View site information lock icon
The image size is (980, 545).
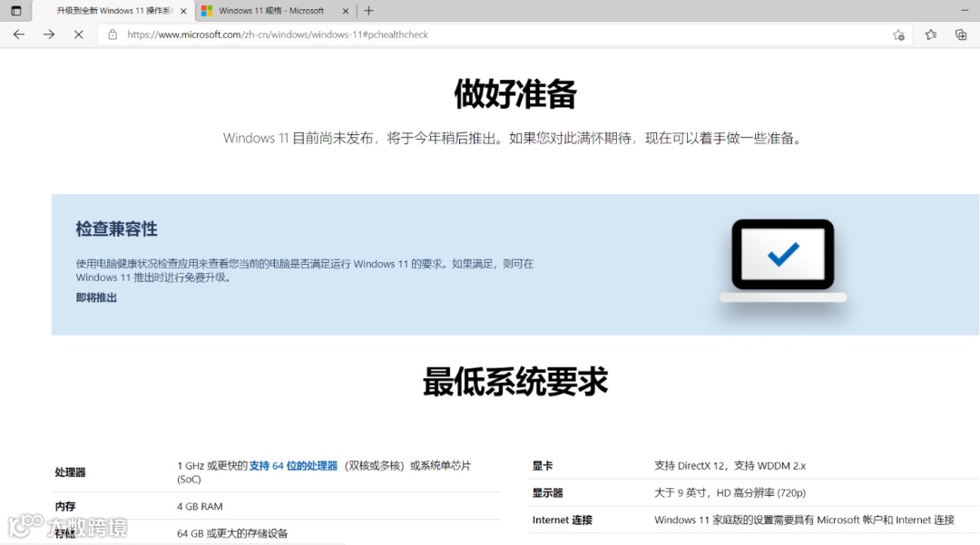[x=113, y=34]
